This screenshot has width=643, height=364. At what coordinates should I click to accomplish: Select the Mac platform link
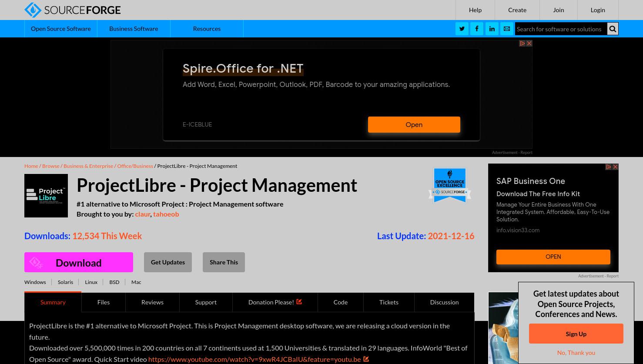[136, 282]
